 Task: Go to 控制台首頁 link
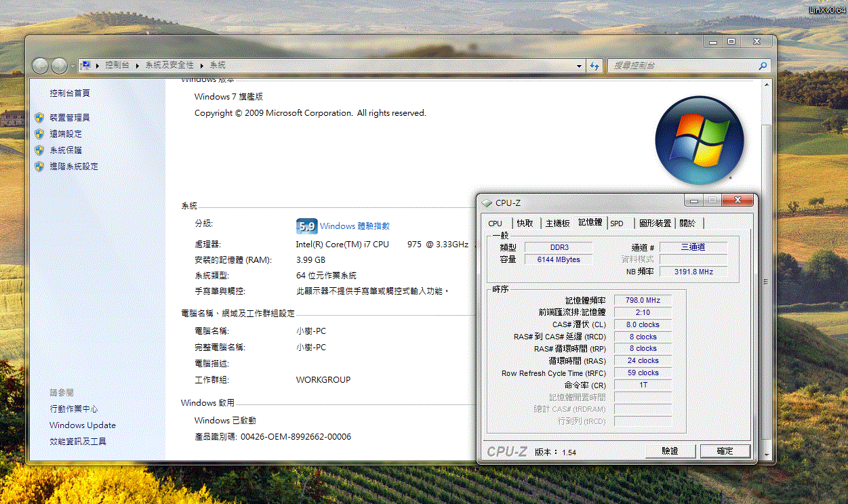[x=70, y=93]
